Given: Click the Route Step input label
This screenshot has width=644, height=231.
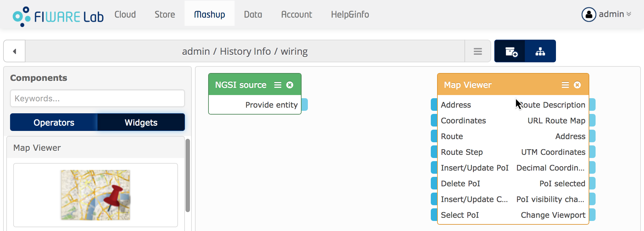Looking at the screenshot, I should [x=462, y=152].
